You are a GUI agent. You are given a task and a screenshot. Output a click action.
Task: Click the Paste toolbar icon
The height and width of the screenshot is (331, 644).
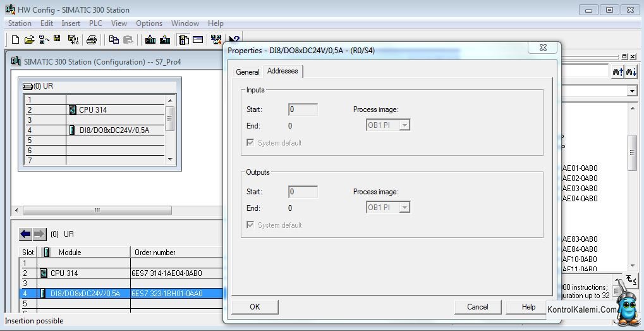128,40
